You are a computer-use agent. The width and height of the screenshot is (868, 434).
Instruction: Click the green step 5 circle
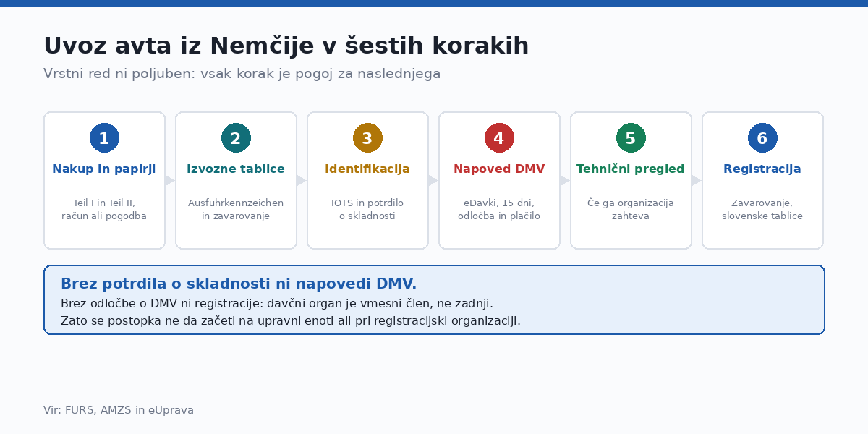pyautogui.click(x=631, y=138)
